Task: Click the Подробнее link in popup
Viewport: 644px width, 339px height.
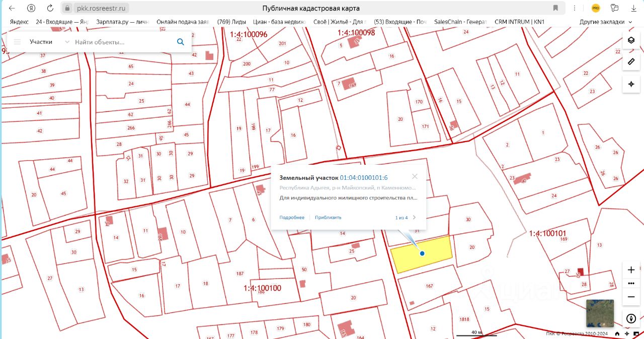Action: click(292, 218)
